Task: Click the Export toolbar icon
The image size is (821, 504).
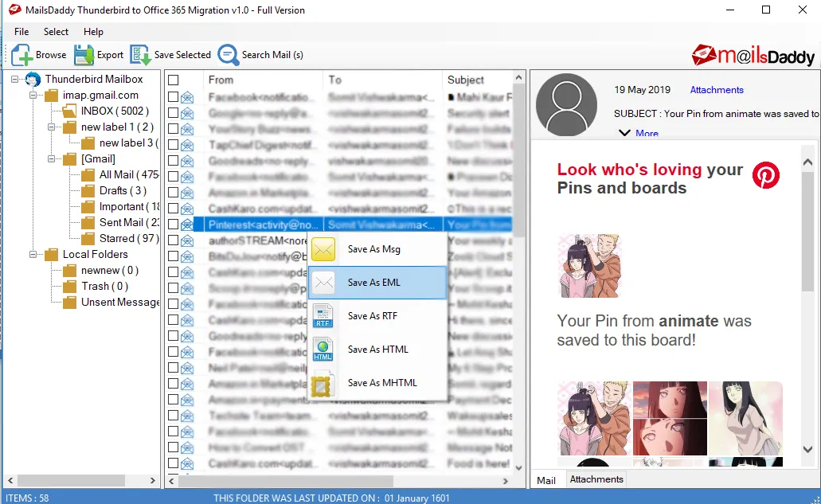Action: (84, 55)
